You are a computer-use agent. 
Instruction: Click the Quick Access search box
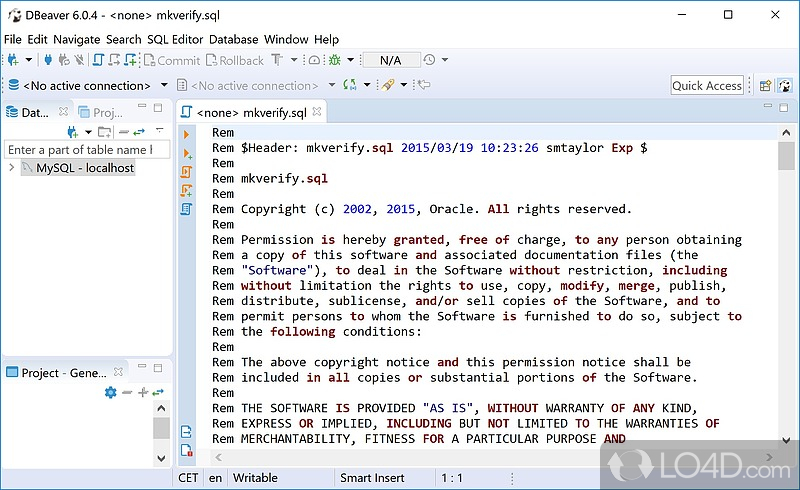click(707, 85)
